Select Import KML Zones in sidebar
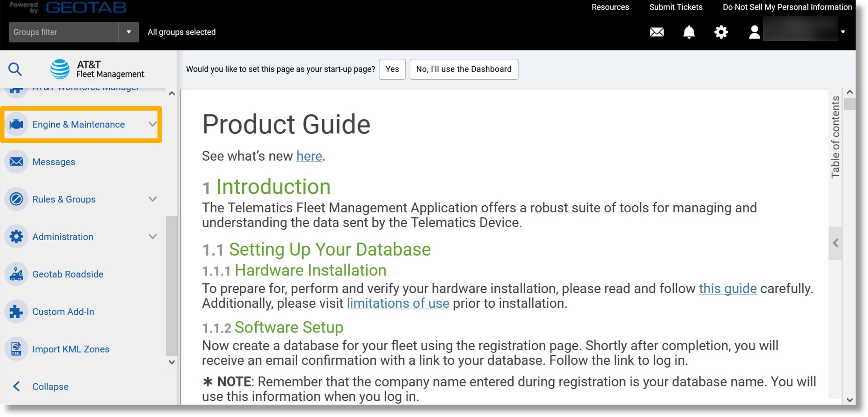Viewport: 868px width, 417px height. (x=71, y=349)
